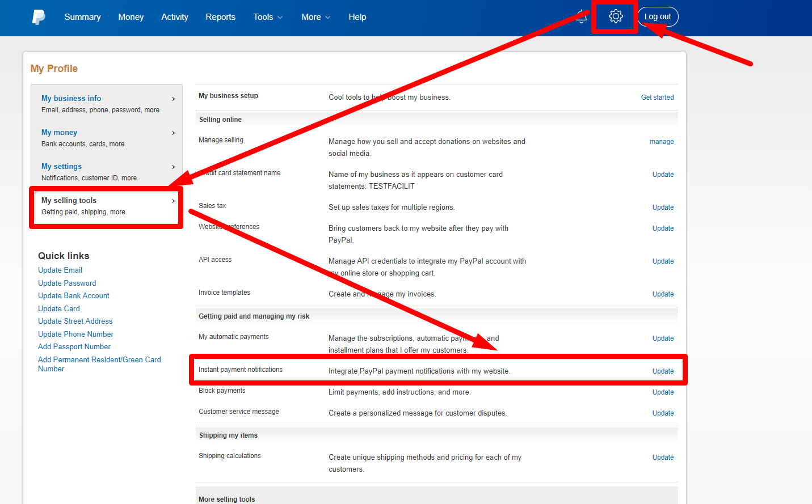Click the Block payments row label
Viewport: 812px width, 504px height.
click(x=222, y=391)
